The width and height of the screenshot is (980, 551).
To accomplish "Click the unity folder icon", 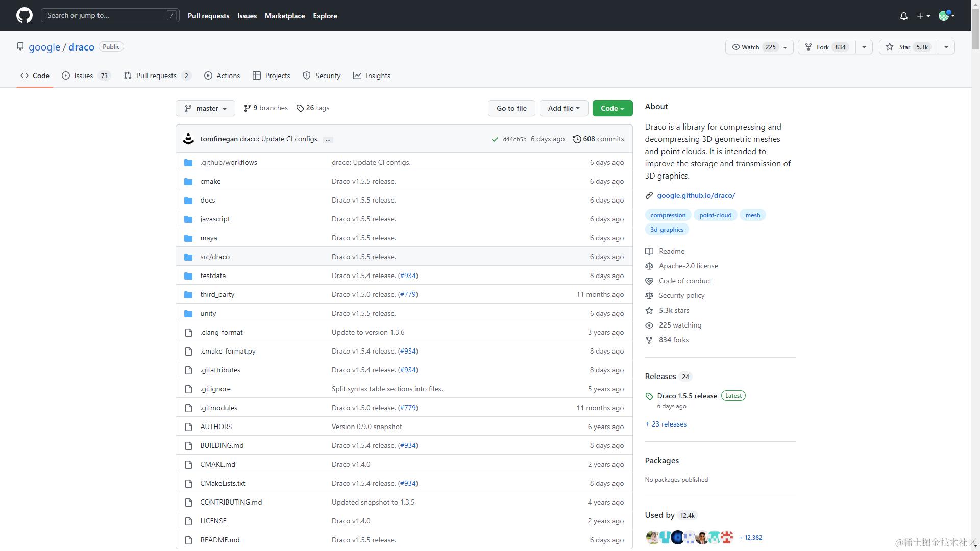I will click(x=188, y=313).
